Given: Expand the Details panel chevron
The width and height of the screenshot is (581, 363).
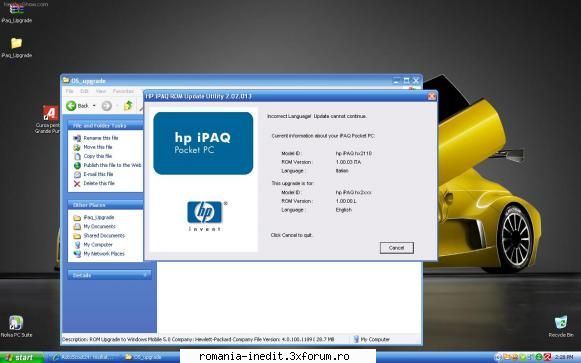Looking at the screenshot, I should point(146,275).
